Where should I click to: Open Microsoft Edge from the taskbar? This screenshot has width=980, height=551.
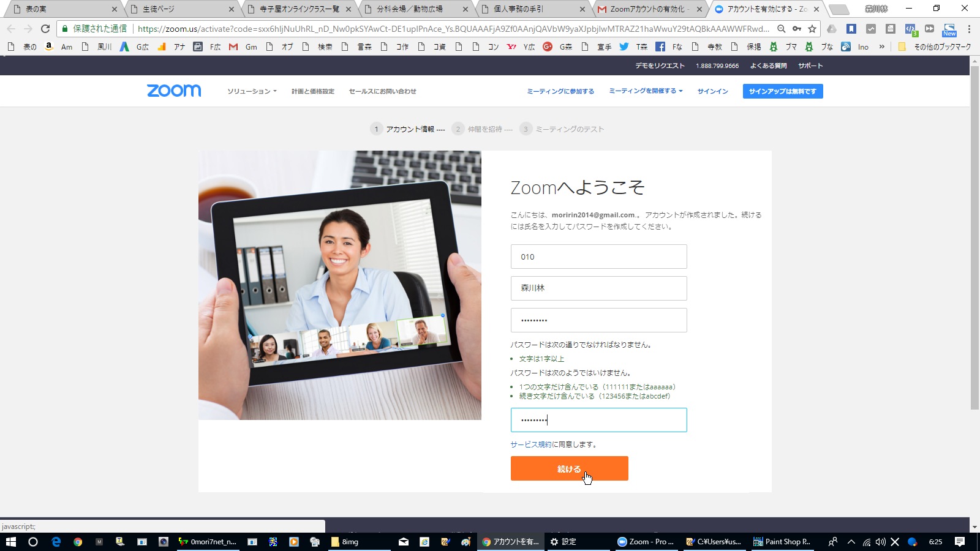point(56,542)
